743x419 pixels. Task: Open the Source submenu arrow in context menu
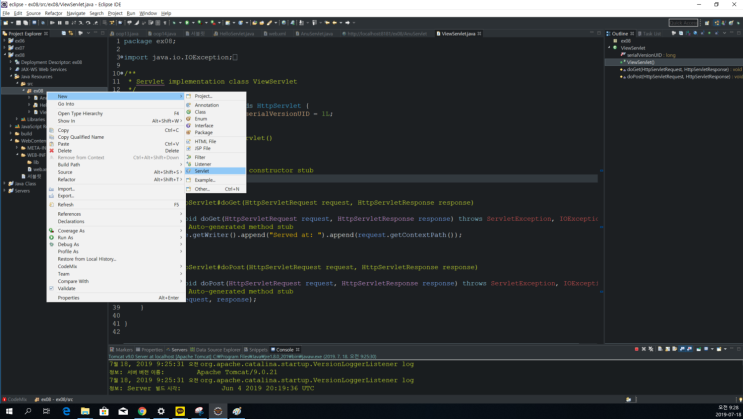pyautogui.click(x=181, y=172)
